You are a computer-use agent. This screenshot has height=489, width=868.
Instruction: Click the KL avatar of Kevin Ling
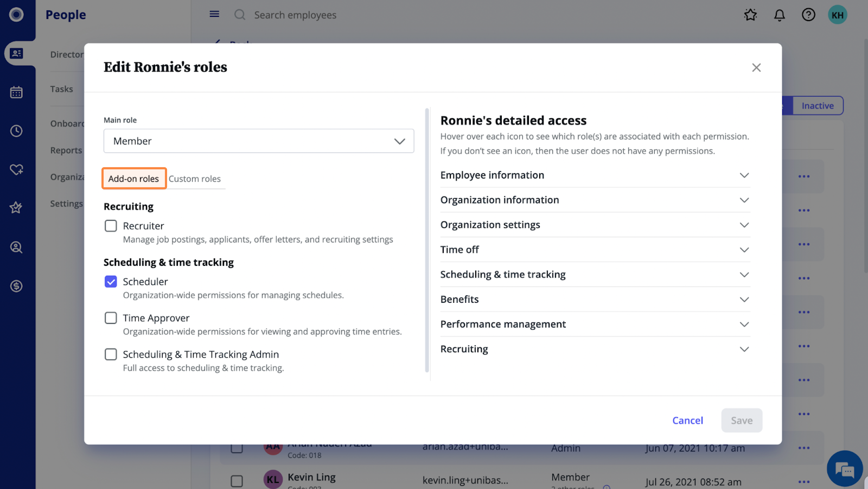point(273,479)
